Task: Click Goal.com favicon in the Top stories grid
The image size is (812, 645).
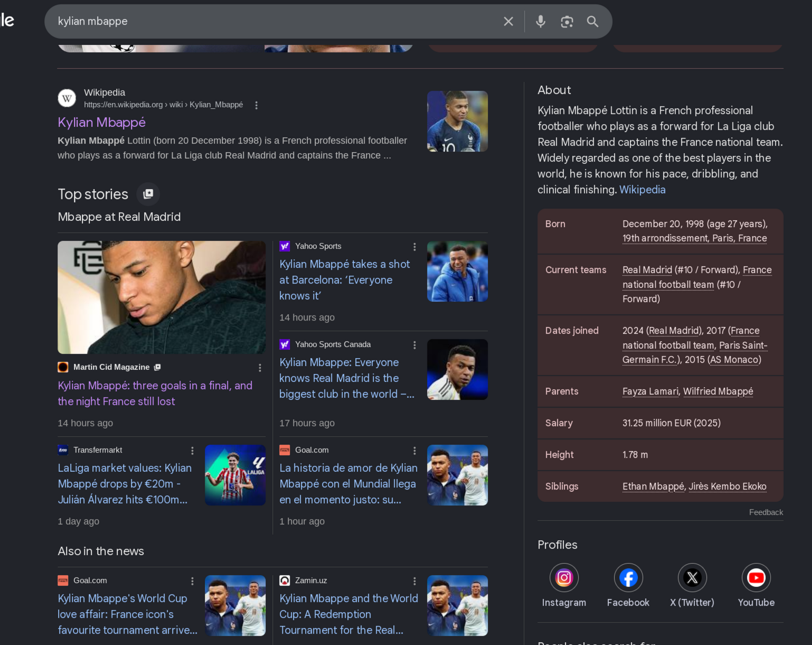Action: coord(285,450)
